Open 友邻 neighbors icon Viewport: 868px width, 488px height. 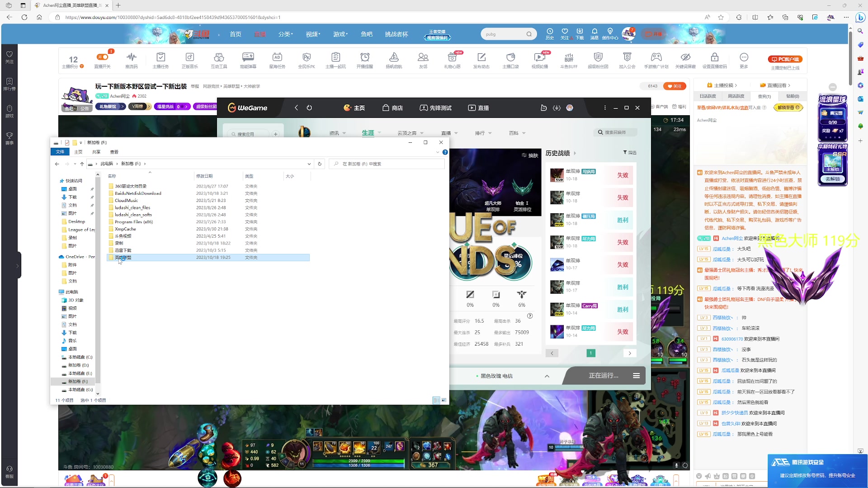point(423,57)
